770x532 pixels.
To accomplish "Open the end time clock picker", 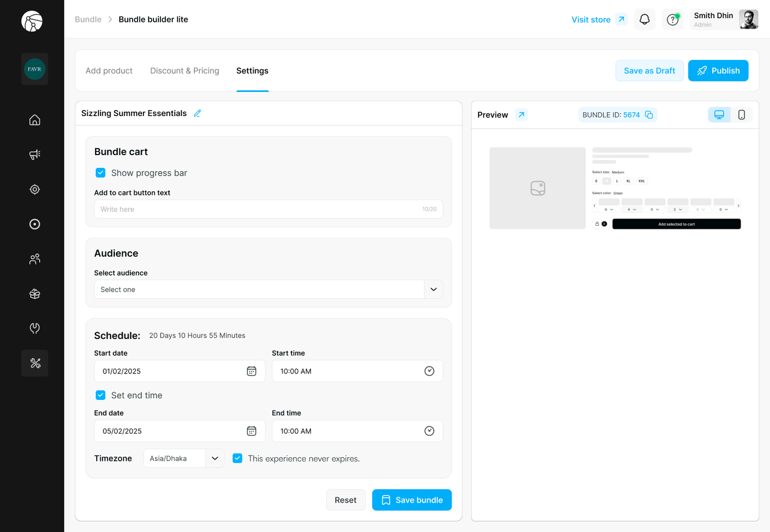I will [x=430, y=431].
